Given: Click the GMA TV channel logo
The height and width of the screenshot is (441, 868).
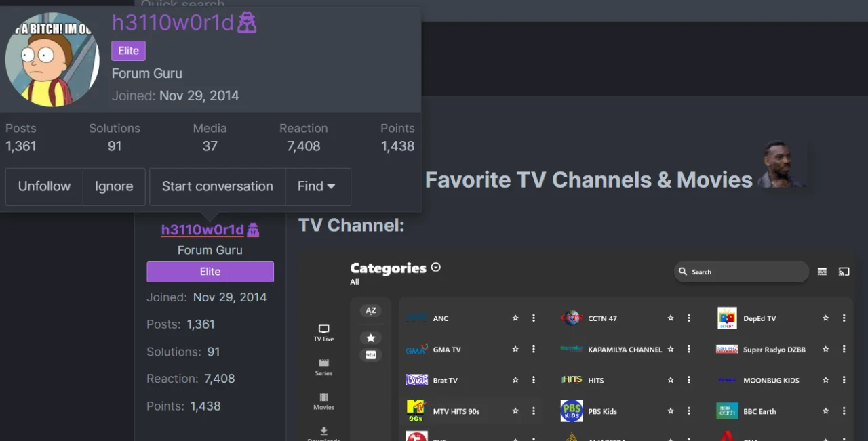Looking at the screenshot, I should (x=416, y=350).
